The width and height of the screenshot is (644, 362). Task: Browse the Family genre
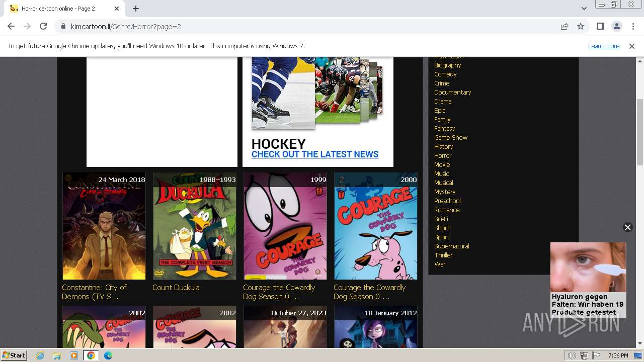pos(442,119)
